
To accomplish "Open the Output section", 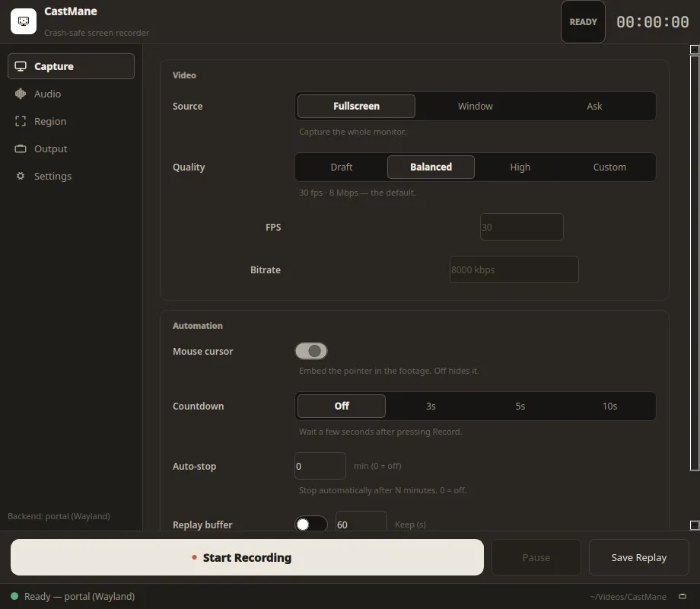I will pyautogui.click(x=71, y=148).
